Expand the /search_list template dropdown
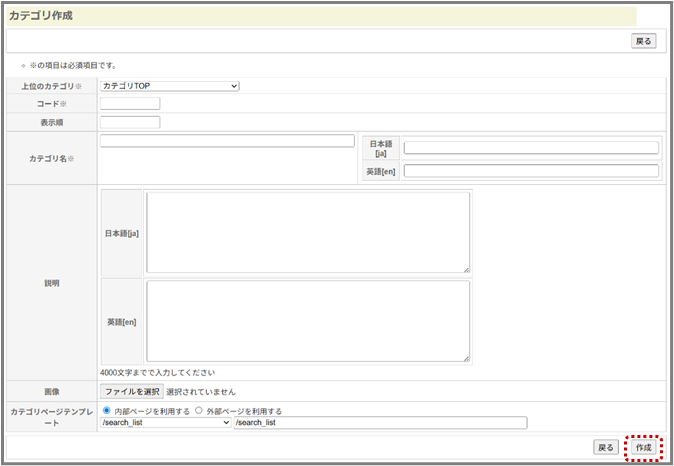This screenshot has width=674, height=466. coord(166,423)
